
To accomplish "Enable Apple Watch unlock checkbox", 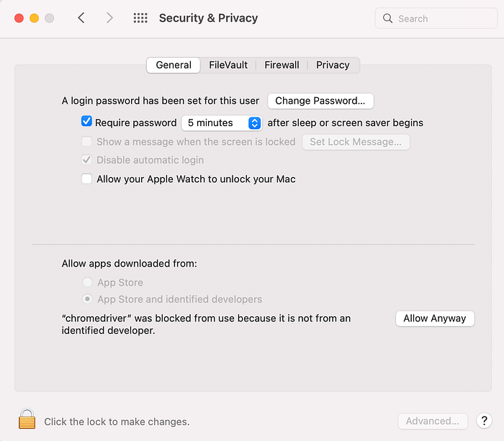I will pos(86,179).
